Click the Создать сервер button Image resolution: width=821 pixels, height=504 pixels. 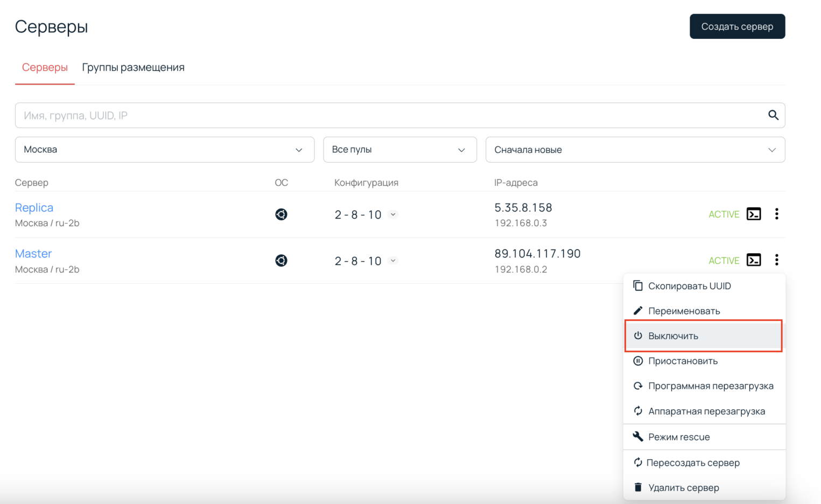click(737, 26)
